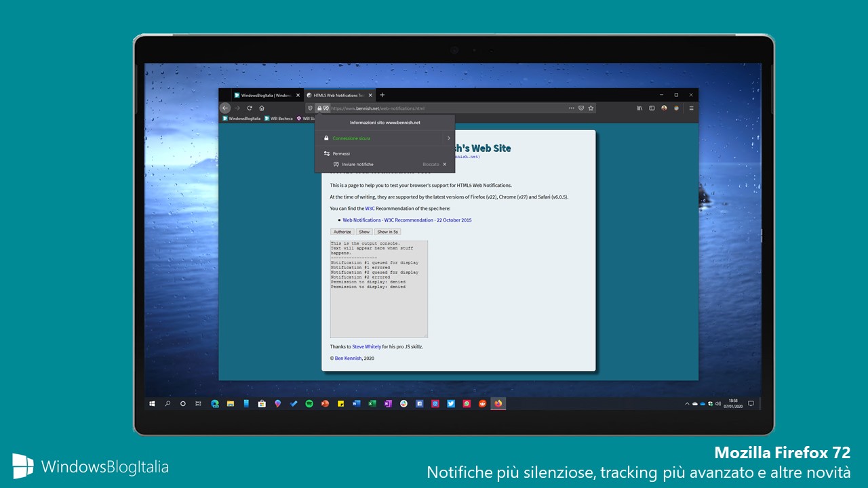Open the Firefox Library icon
Image resolution: width=868 pixels, height=488 pixels.
[x=640, y=108]
